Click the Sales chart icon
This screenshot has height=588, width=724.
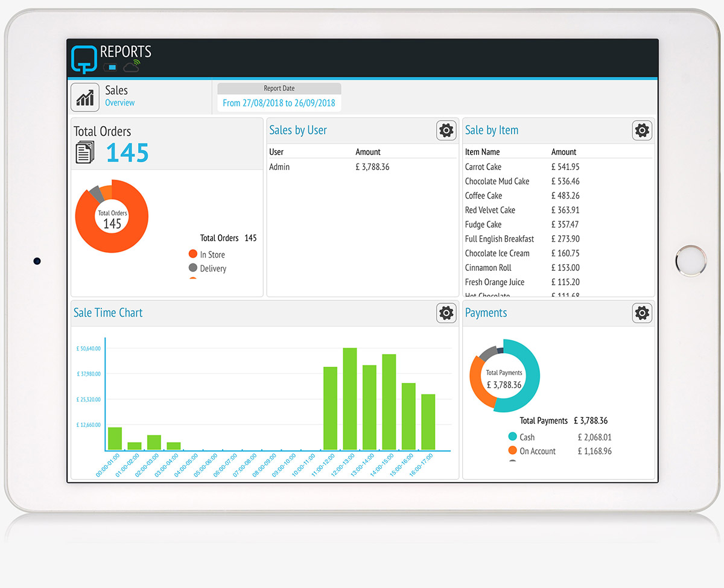(85, 97)
